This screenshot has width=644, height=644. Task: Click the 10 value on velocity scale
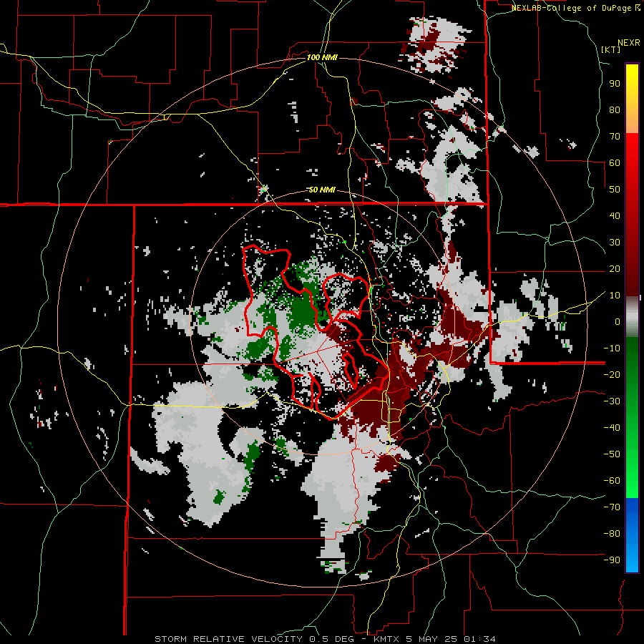pos(615,296)
